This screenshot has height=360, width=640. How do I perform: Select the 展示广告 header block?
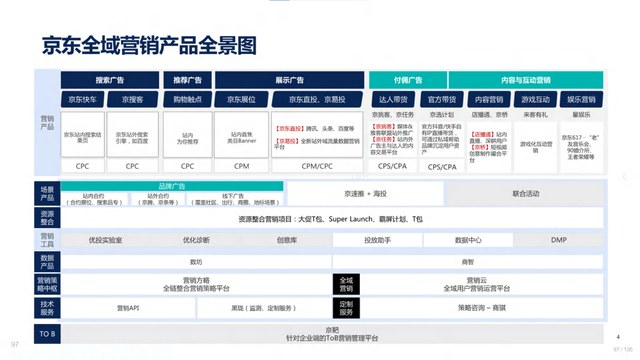(289, 80)
